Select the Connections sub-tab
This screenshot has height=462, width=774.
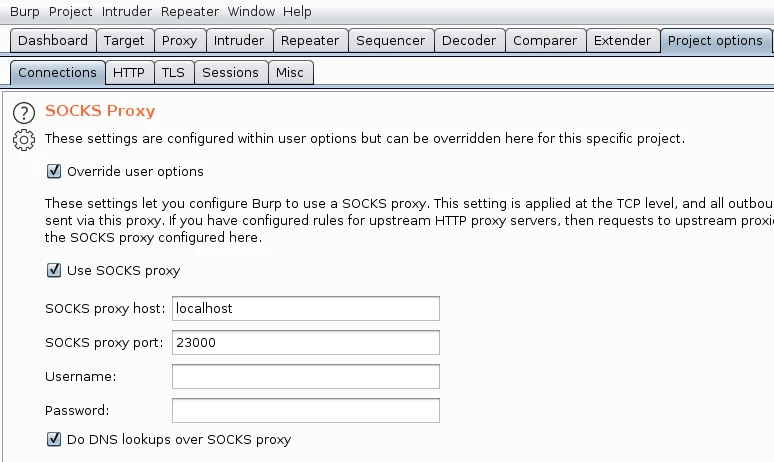tap(57, 73)
